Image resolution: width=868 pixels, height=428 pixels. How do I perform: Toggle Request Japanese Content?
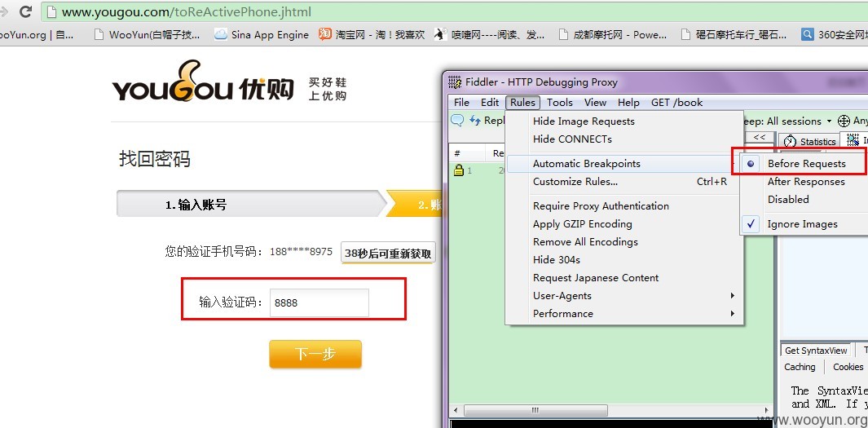pyautogui.click(x=624, y=278)
